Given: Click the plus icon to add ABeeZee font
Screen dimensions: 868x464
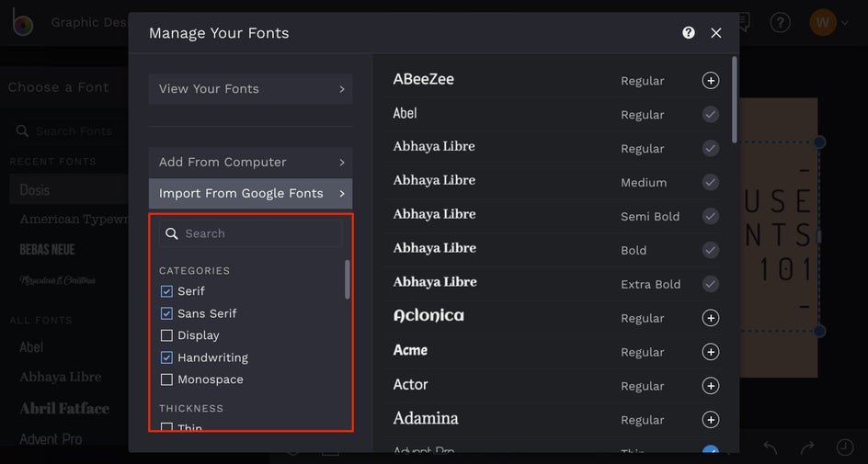Looking at the screenshot, I should pyautogui.click(x=710, y=81).
